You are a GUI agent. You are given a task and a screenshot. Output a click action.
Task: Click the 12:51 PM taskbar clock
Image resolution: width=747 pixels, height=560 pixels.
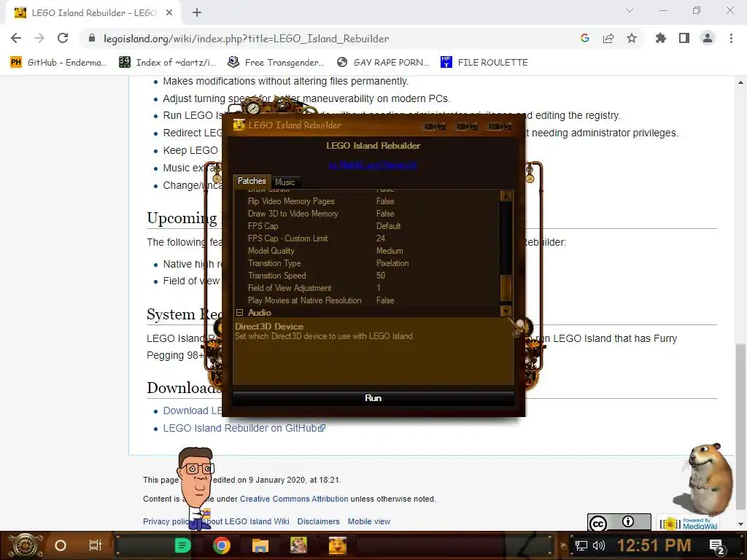click(x=654, y=545)
